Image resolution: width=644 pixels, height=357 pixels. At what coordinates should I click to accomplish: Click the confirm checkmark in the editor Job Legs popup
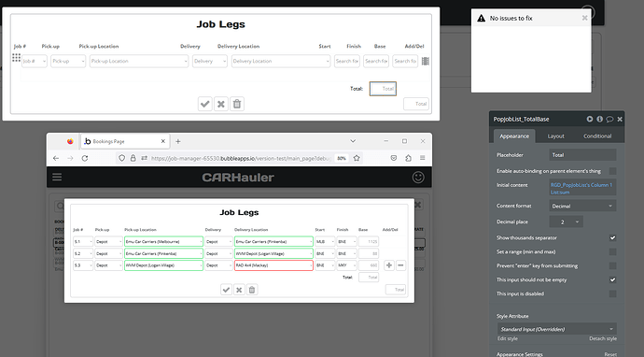pyautogui.click(x=205, y=104)
